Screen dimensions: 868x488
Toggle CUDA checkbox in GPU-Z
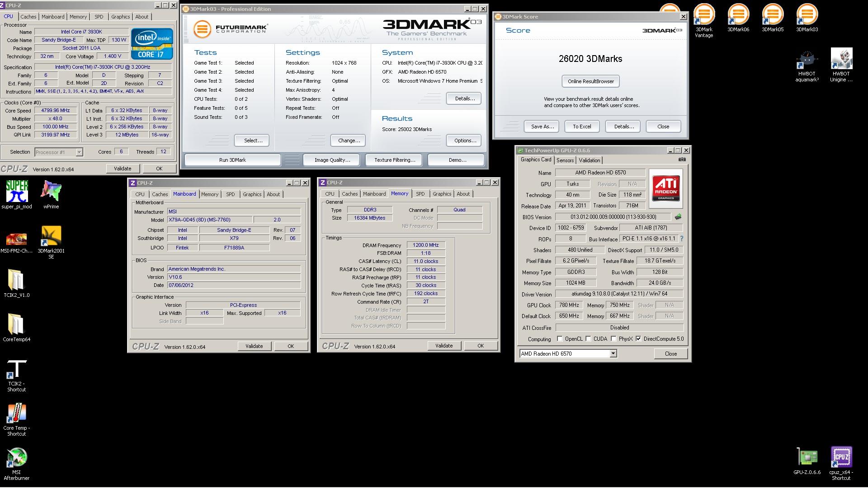(x=588, y=338)
